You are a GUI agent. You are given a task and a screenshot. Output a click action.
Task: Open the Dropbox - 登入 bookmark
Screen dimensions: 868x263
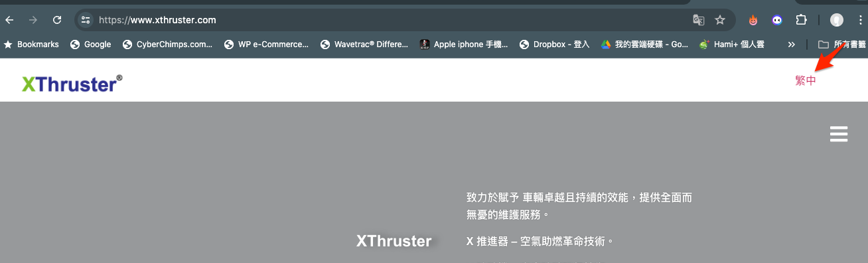(x=555, y=44)
